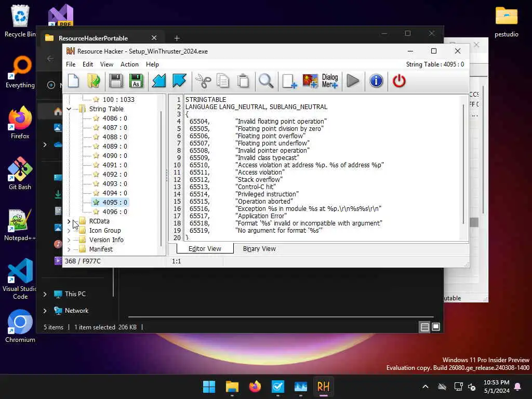The image size is (532, 399).
Task: Click the editor's vertical scrollbar
Action: (x=463, y=164)
